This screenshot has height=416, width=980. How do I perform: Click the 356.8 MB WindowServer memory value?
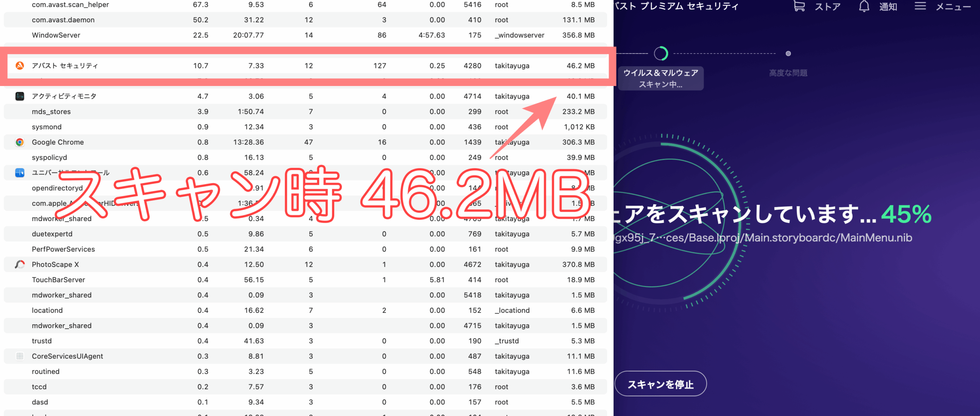[x=578, y=35]
